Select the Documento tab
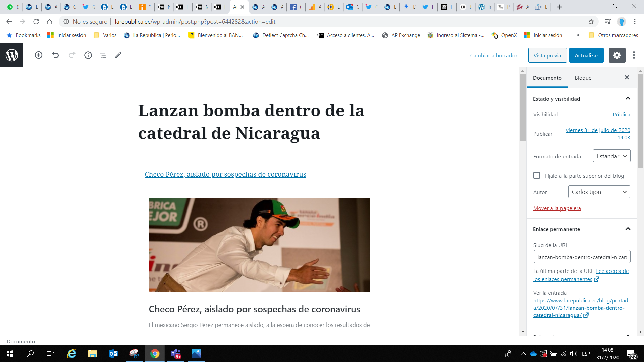 click(547, 78)
